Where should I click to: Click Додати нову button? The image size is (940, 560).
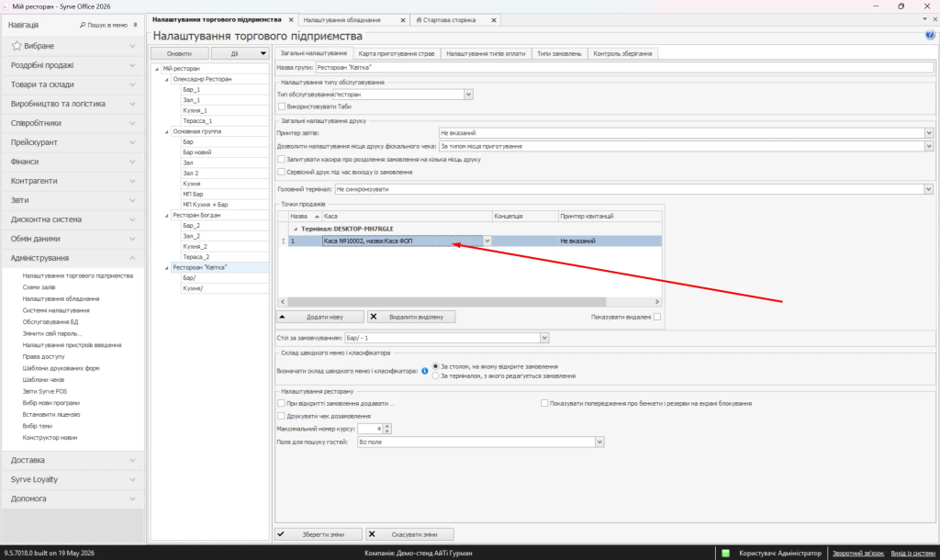tap(319, 317)
